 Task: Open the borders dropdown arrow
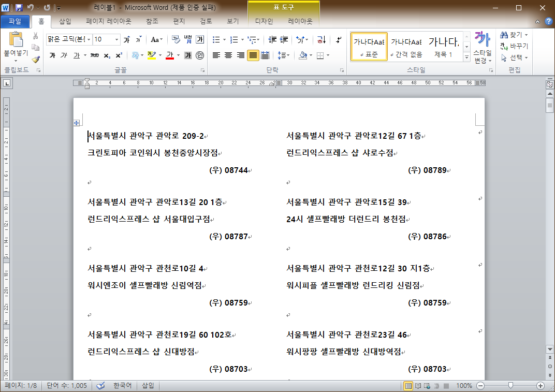pos(328,55)
